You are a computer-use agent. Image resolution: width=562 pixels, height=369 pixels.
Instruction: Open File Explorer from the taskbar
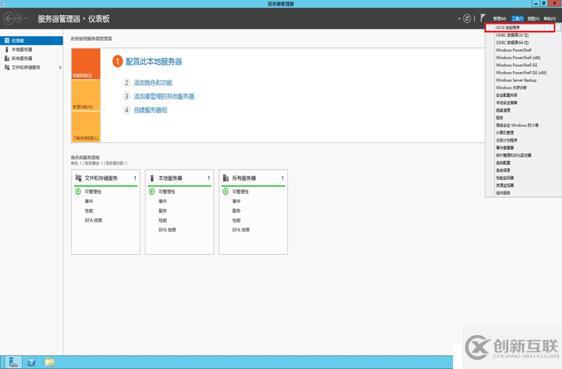tap(49, 362)
